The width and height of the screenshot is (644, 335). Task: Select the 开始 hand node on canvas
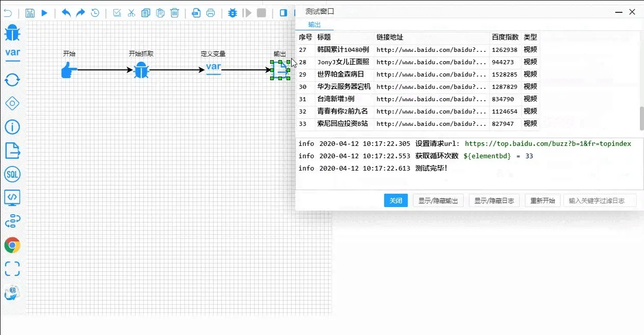[x=69, y=70]
